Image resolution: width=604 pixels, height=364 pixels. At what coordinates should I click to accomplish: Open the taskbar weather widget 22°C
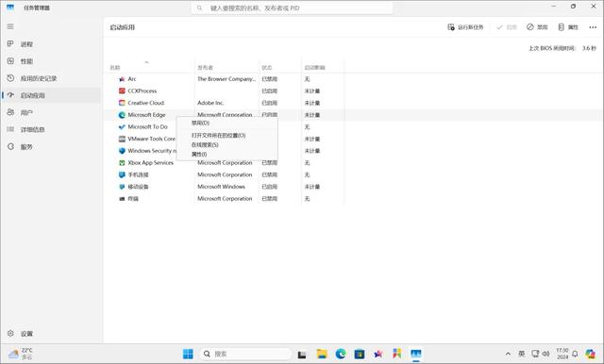coord(21,354)
